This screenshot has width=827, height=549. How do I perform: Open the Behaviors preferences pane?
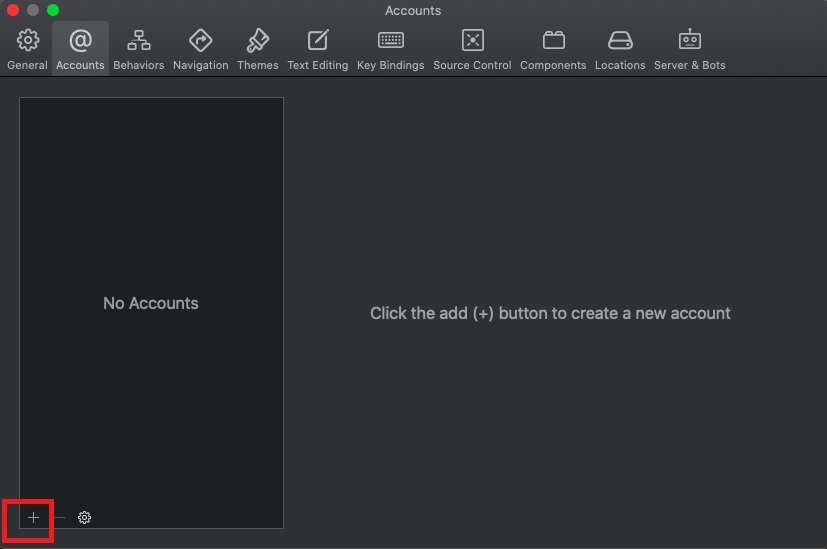(139, 50)
